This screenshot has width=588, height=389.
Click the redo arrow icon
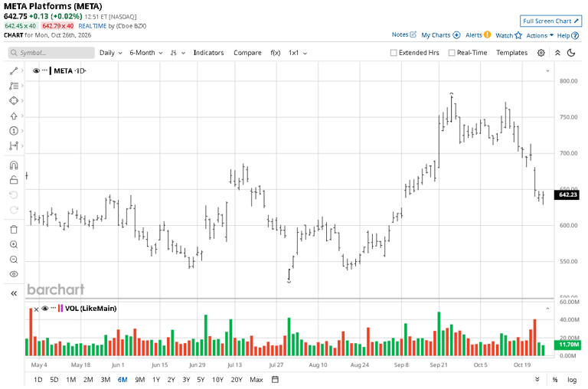point(14,210)
